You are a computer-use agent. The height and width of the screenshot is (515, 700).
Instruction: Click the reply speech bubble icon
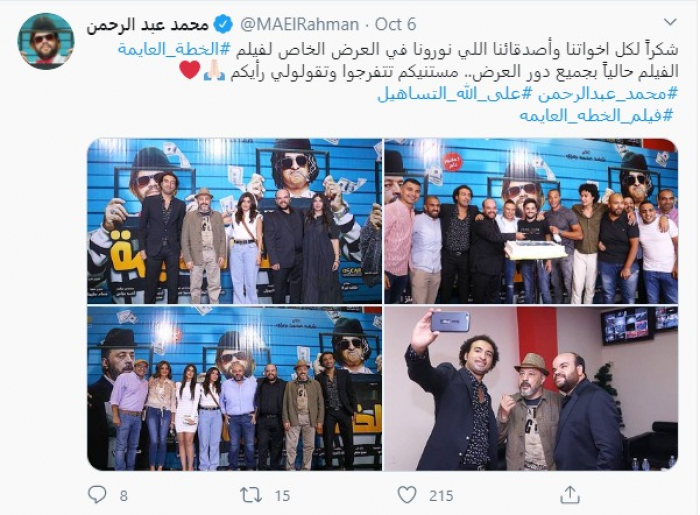97,494
